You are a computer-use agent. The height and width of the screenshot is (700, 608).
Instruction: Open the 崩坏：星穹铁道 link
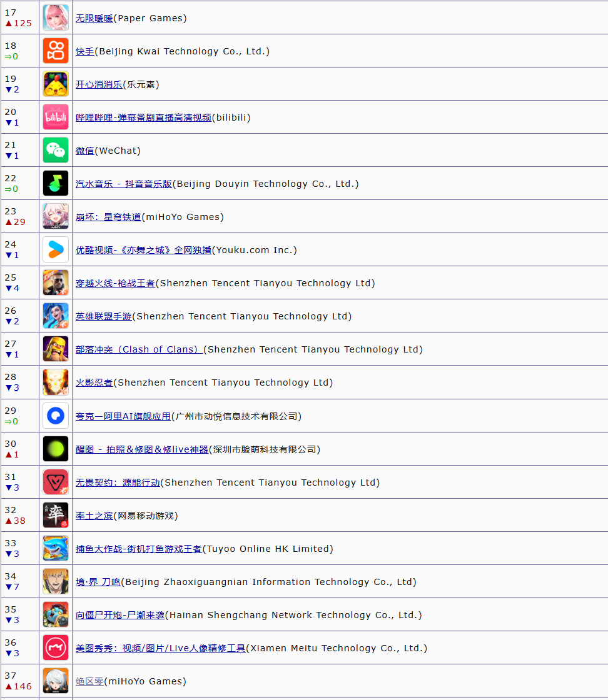108,217
